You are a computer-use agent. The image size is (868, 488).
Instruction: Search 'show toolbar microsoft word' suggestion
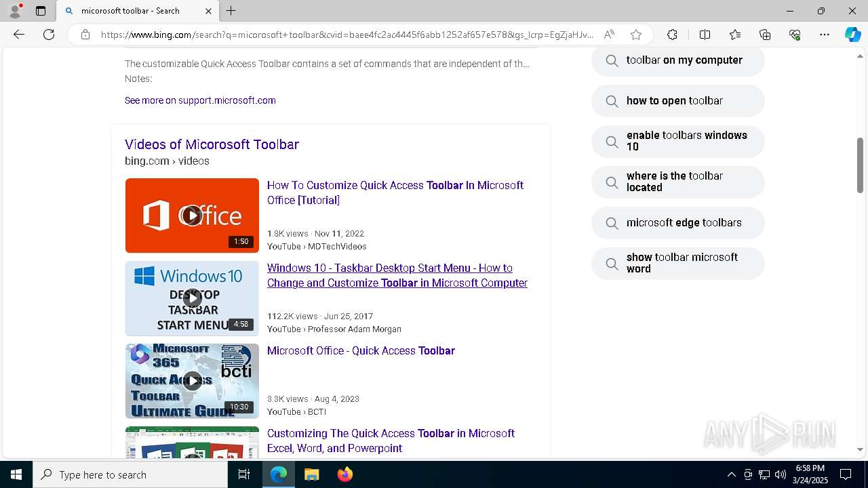tap(678, 263)
